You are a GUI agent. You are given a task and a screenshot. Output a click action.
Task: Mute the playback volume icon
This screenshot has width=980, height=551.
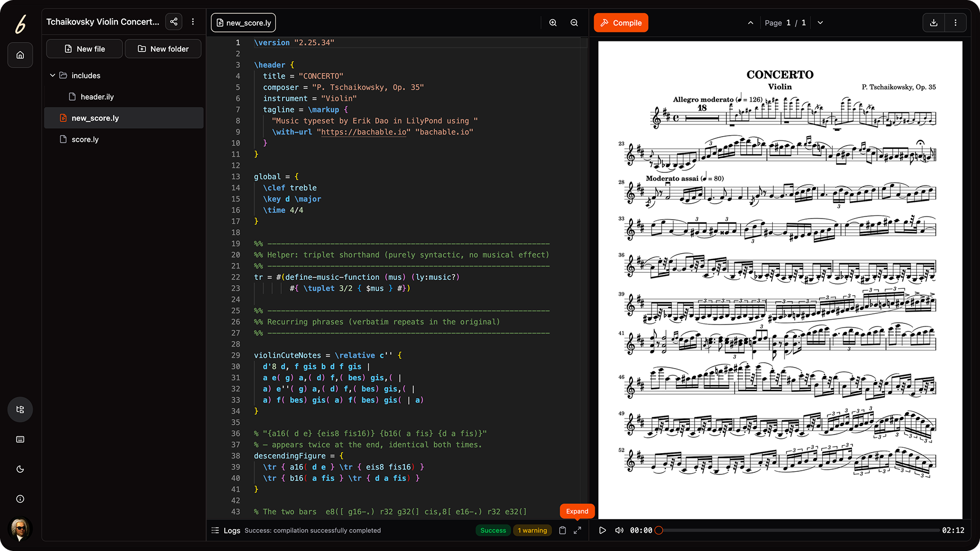pyautogui.click(x=619, y=530)
